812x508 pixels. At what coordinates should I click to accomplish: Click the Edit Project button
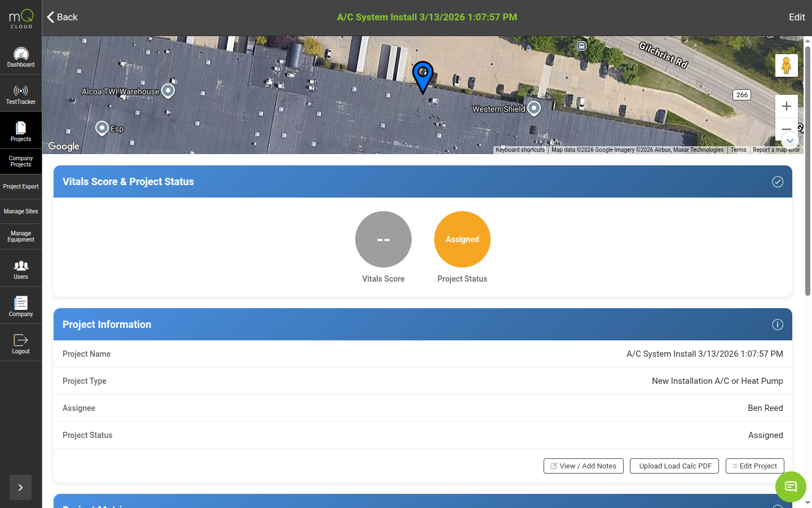point(754,466)
